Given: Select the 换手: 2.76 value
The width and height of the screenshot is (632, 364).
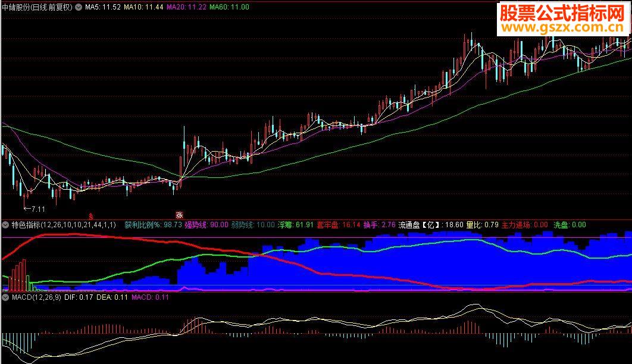Looking at the screenshot, I should [x=379, y=225].
